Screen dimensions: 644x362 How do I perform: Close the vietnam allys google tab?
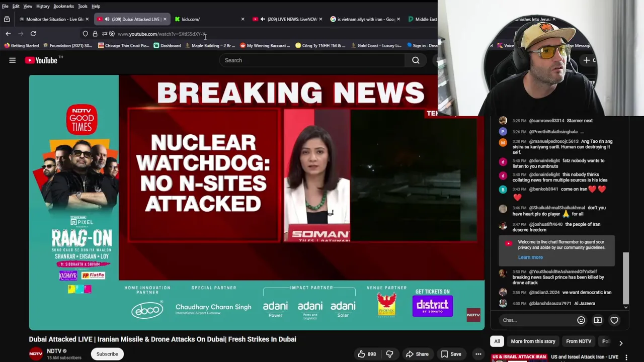pos(398,19)
